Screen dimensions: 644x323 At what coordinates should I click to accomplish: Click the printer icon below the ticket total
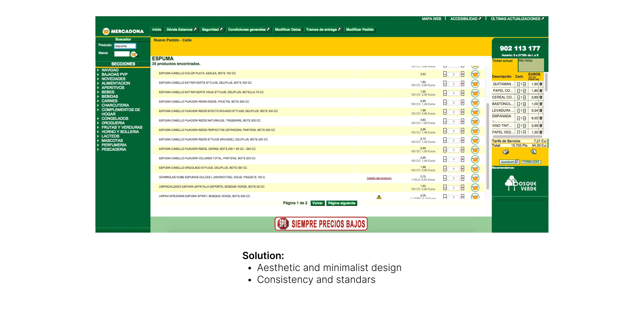pyautogui.click(x=505, y=152)
